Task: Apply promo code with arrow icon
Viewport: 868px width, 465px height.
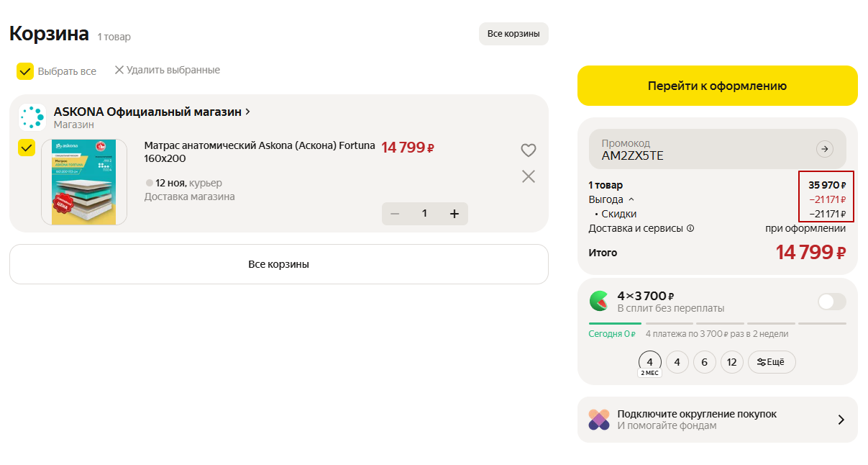Action: [824, 149]
